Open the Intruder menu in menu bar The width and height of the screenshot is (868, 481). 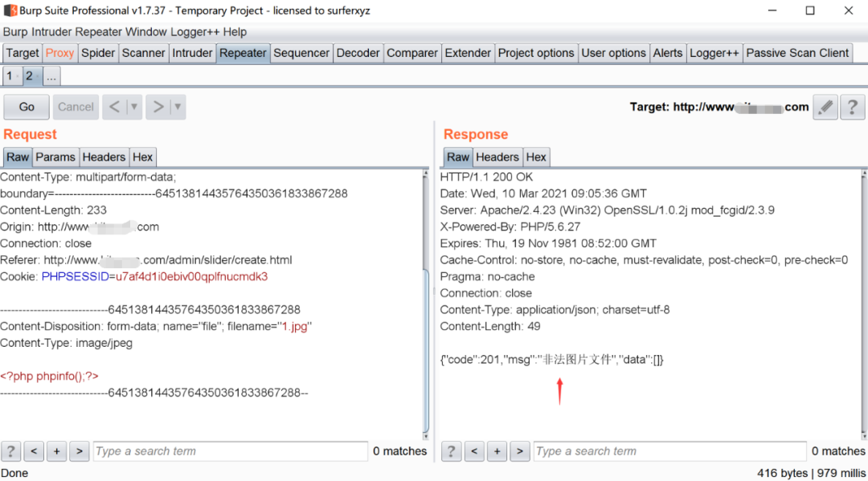[51, 32]
